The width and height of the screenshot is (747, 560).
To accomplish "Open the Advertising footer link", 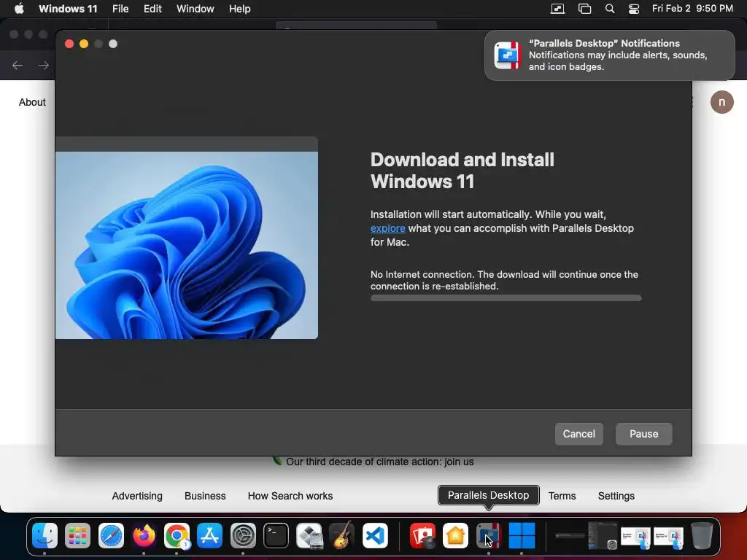I will [x=137, y=496].
